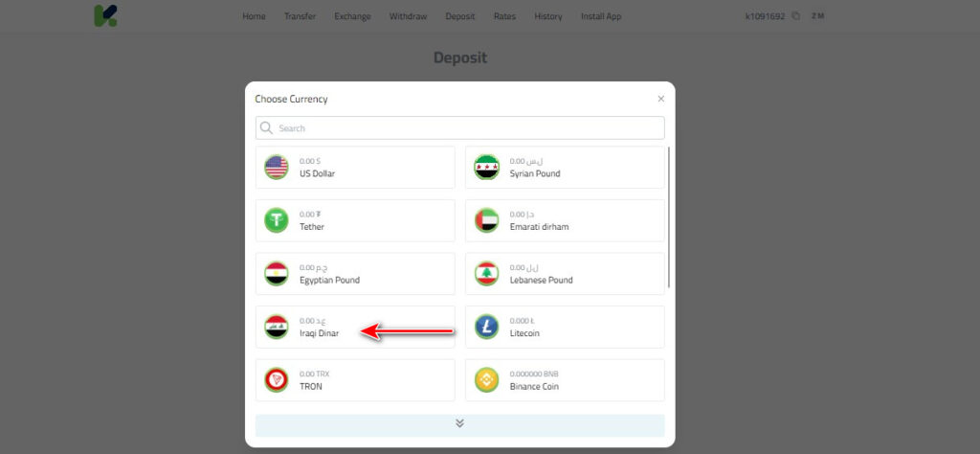Open the History page
The height and width of the screenshot is (454, 980).
click(548, 16)
